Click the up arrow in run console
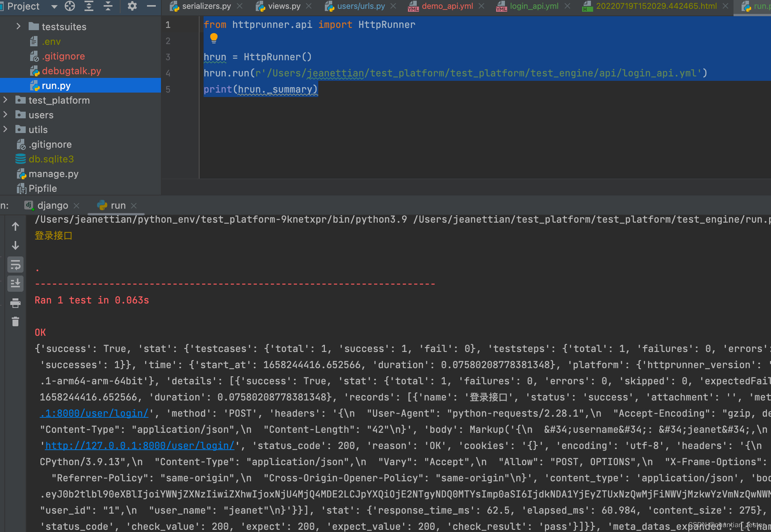The image size is (771, 532). 15,226
